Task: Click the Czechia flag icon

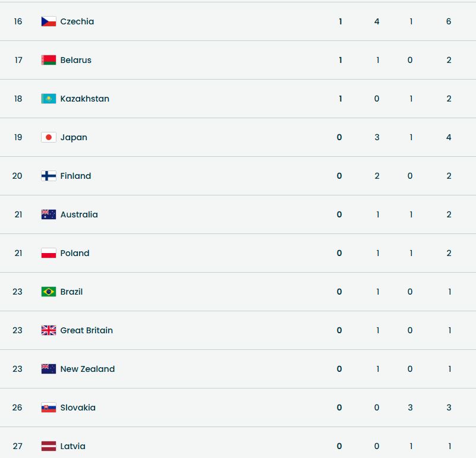Action: tap(48, 21)
